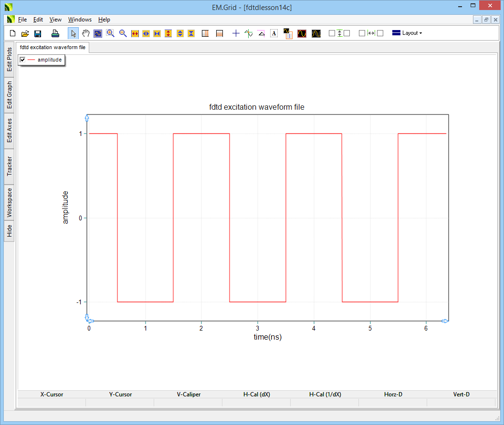
Task: Select fdtd excitation waveform file tab
Action: tap(52, 48)
